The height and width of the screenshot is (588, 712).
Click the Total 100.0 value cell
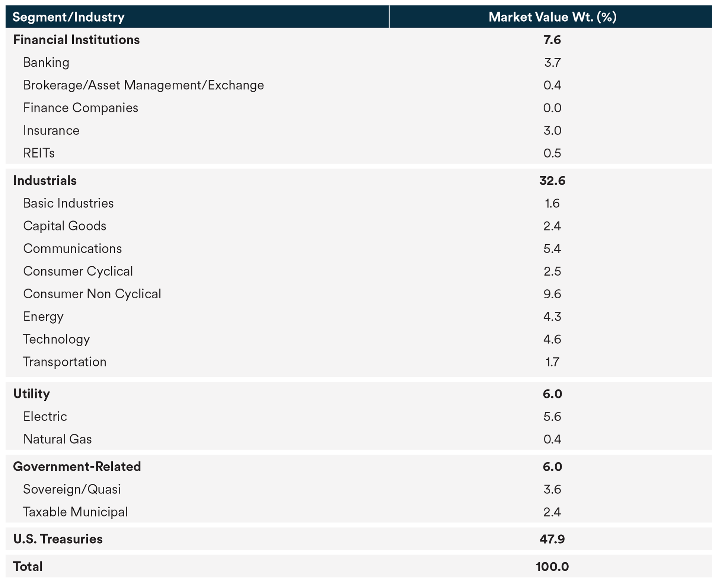point(552,567)
